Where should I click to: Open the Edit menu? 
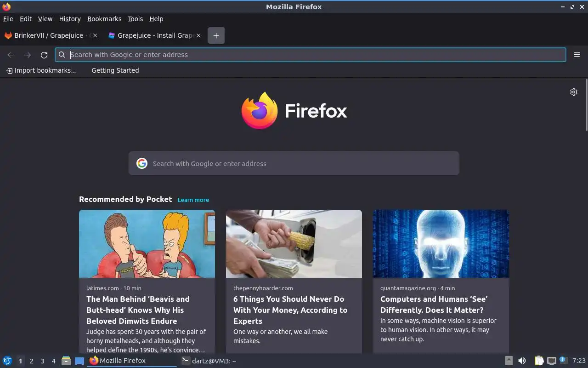click(26, 19)
